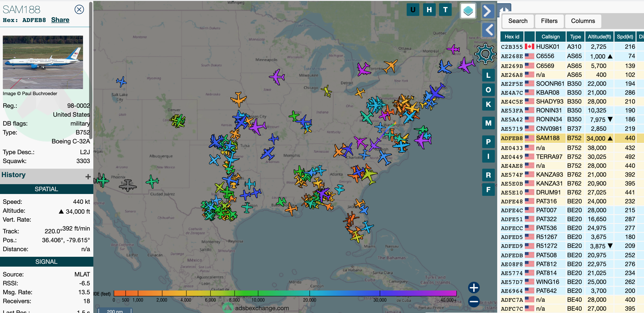This screenshot has width=644, height=313.
Task: Click the teal plane icon east of Phoenix
Action: [152, 181]
